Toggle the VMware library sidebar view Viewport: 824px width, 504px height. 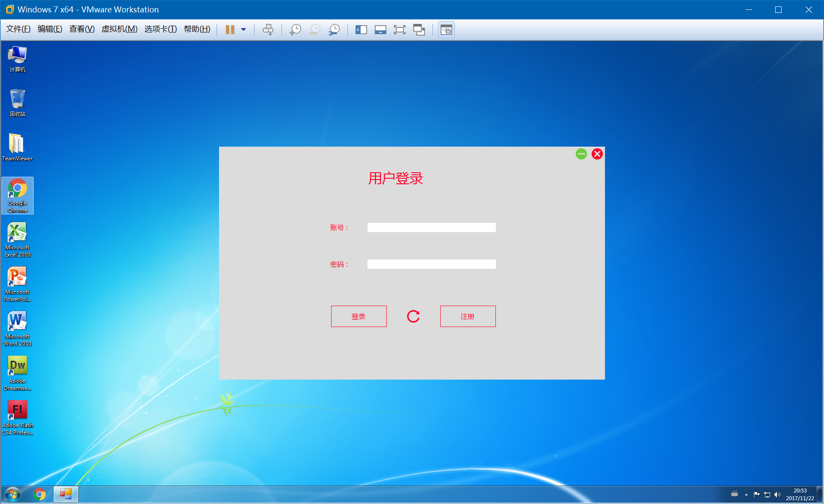pos(361,29)
